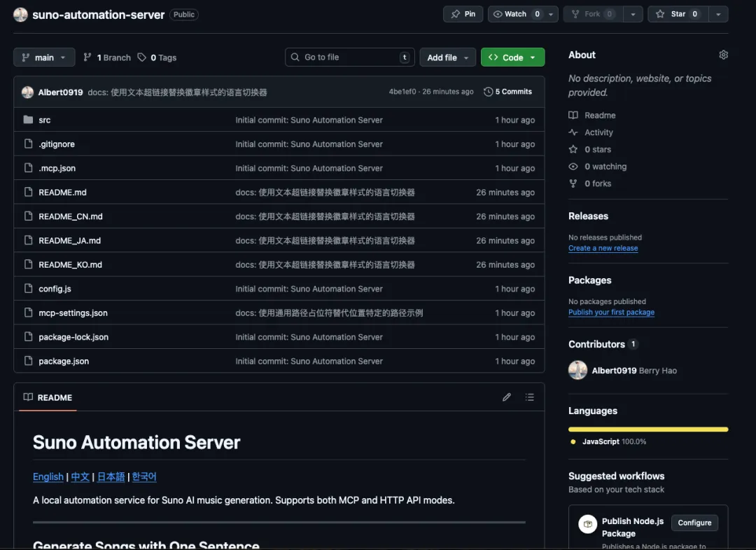Click the package-lock.json file icon

28,337
